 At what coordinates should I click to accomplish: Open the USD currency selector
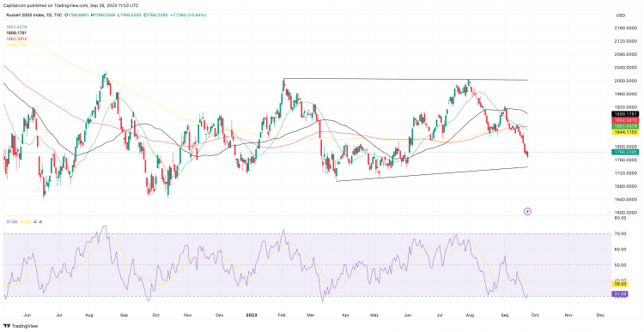coord(620,15)
